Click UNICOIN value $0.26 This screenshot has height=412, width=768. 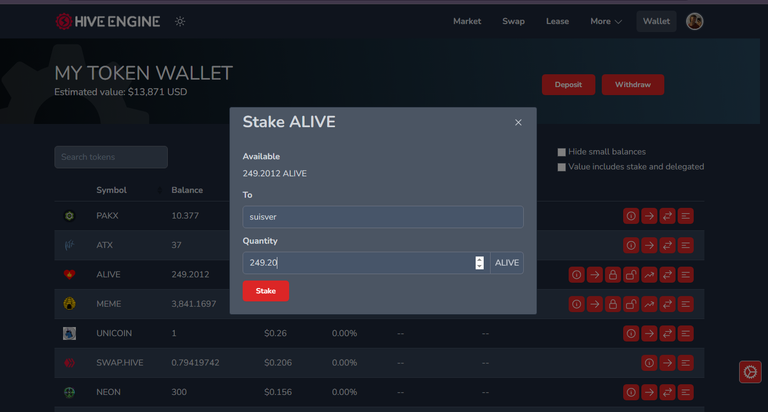pos(275,334)
